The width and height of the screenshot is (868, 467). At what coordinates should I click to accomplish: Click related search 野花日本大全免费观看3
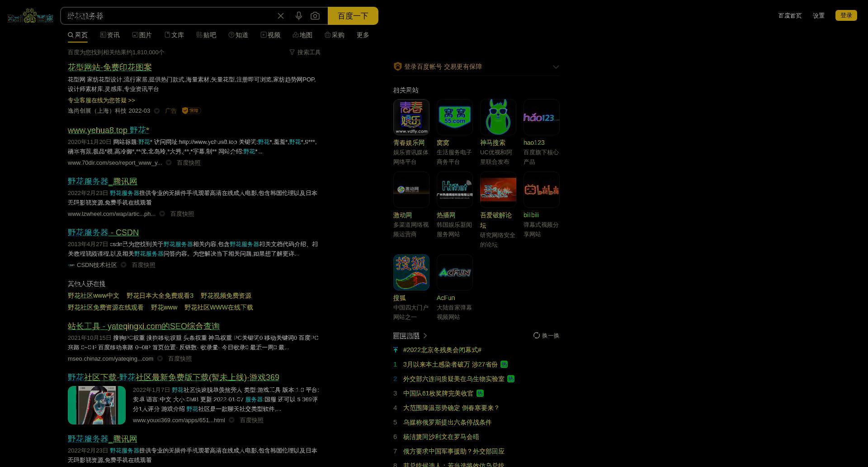[x=160, y=296]
